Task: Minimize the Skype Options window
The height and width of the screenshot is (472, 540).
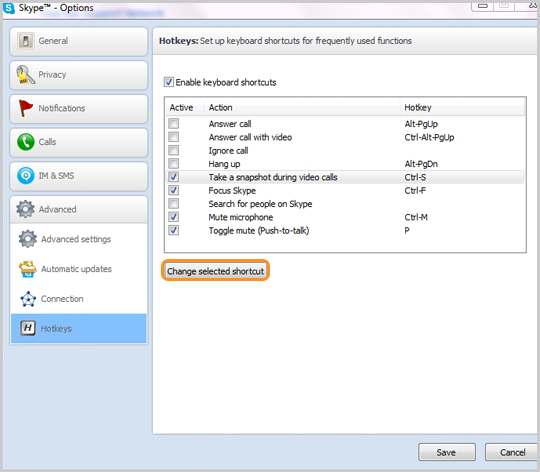Action: pyautogui.click(x=482, y=6)
